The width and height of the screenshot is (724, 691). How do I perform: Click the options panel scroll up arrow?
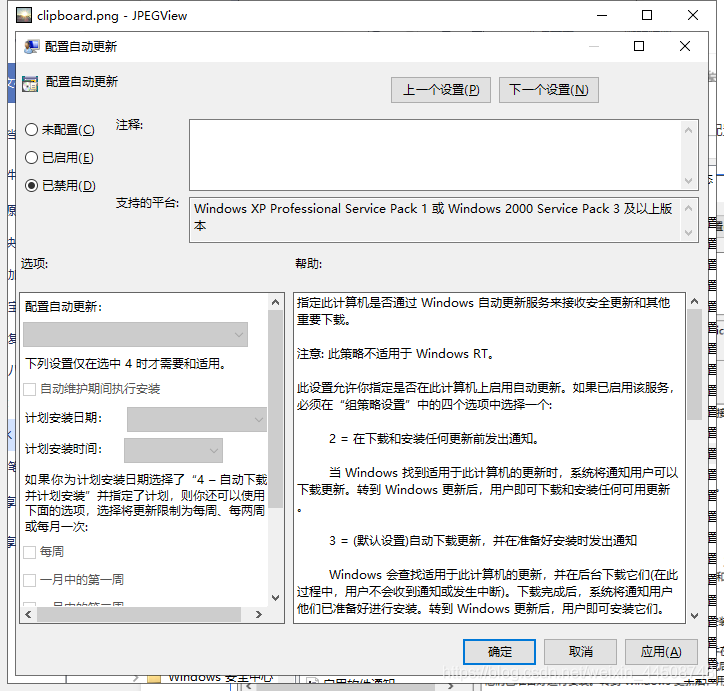tap(276, 302)
